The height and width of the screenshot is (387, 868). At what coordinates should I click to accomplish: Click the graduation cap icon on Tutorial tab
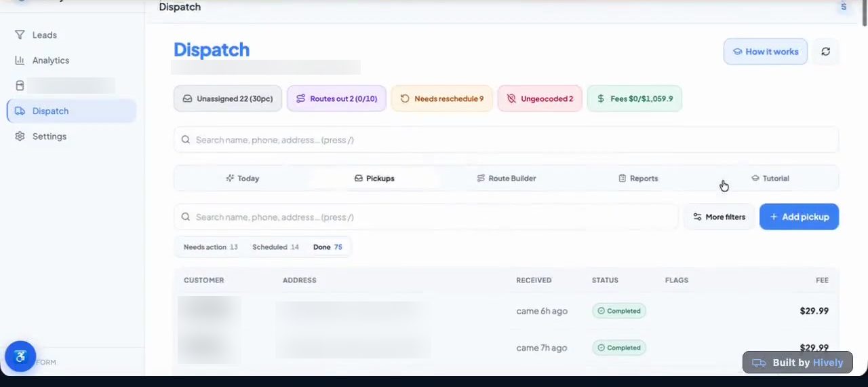[755, 179]
